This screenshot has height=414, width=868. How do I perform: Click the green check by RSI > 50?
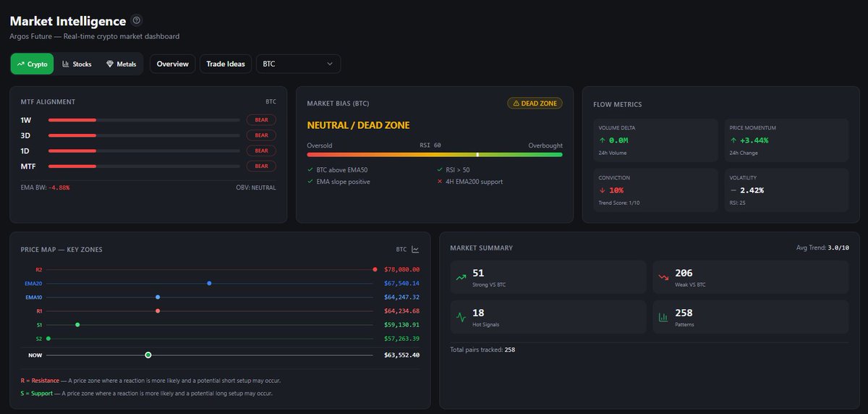pyautogui.click(x=440, y=170)
